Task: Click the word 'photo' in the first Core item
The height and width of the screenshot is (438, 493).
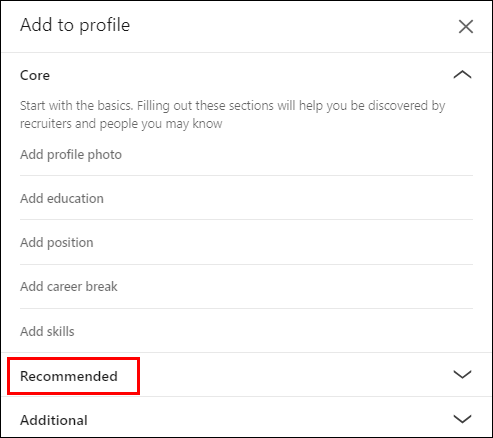Action: pyautogui.click(x=105, y=155)
